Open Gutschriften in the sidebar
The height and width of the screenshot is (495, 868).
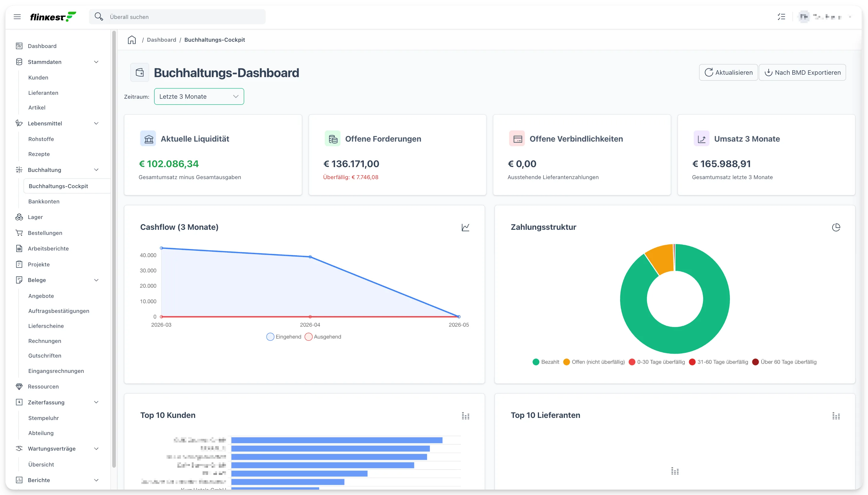(x=44, y=355)
